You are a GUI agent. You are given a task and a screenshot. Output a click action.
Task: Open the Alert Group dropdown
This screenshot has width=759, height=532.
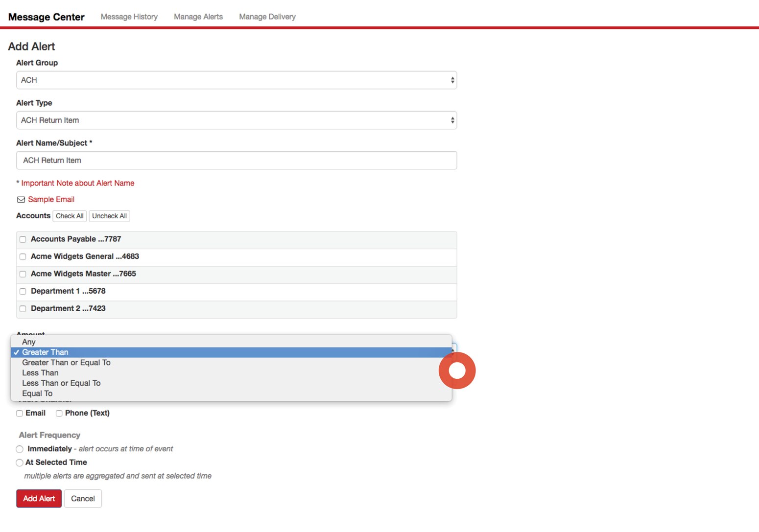click(237, 80)
